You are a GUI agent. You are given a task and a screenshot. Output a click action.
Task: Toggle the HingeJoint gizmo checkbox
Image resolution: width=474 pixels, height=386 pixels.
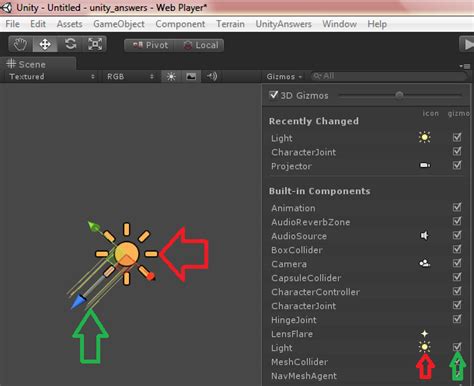point(457,319)
